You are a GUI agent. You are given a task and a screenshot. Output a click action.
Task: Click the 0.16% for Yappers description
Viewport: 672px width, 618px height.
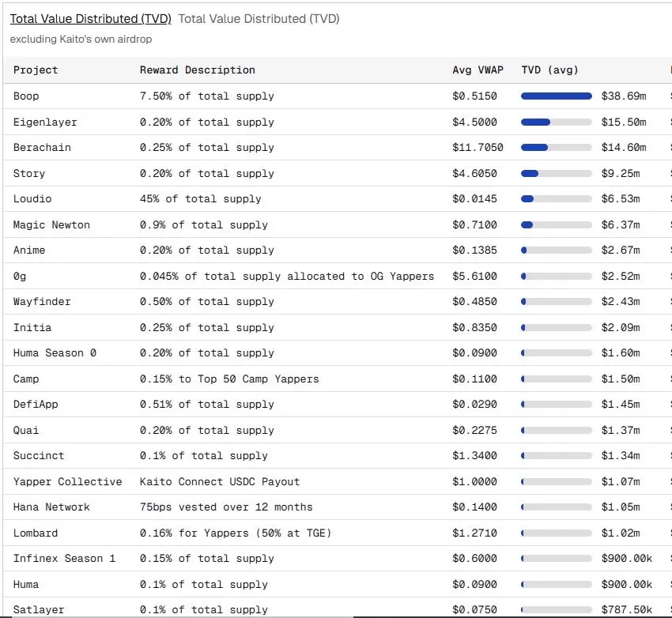coord(236,533)
